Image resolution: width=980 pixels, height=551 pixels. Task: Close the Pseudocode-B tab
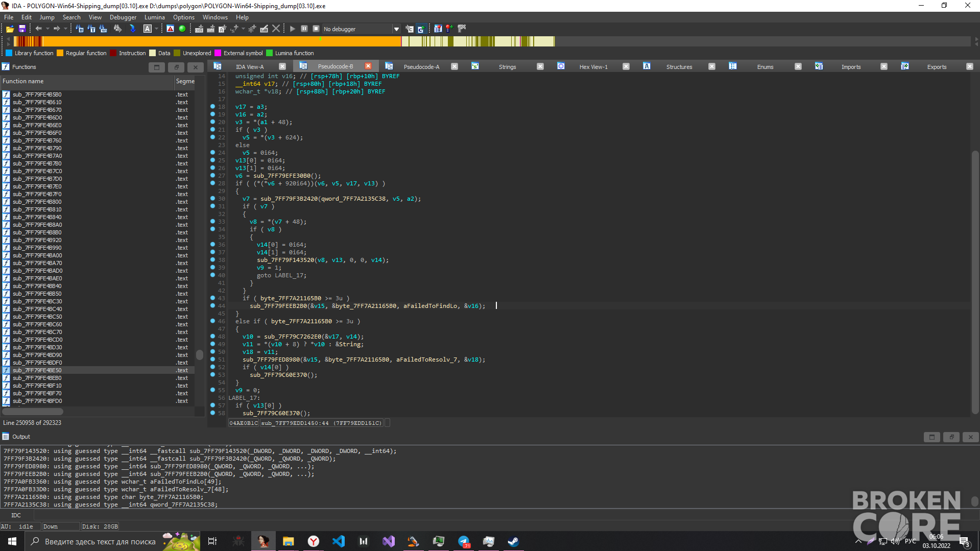(x=368, y=66)
